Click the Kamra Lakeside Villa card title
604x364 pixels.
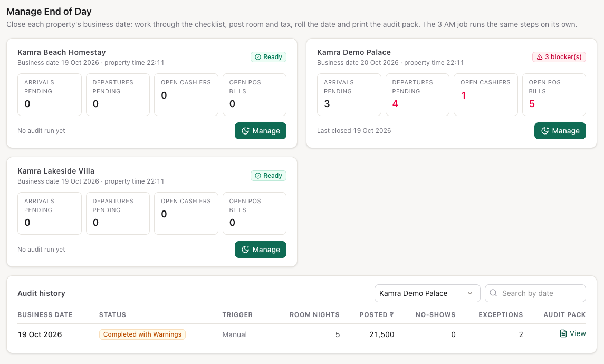pyautogui.click(x=56, y=171)
